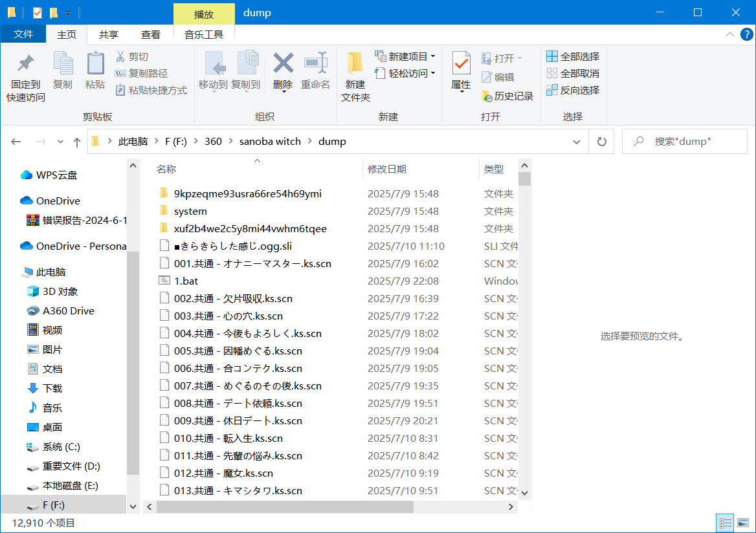Collapse the ribbon with the chevron
Screen dimensions: 756x533
(x=730, y=34)
